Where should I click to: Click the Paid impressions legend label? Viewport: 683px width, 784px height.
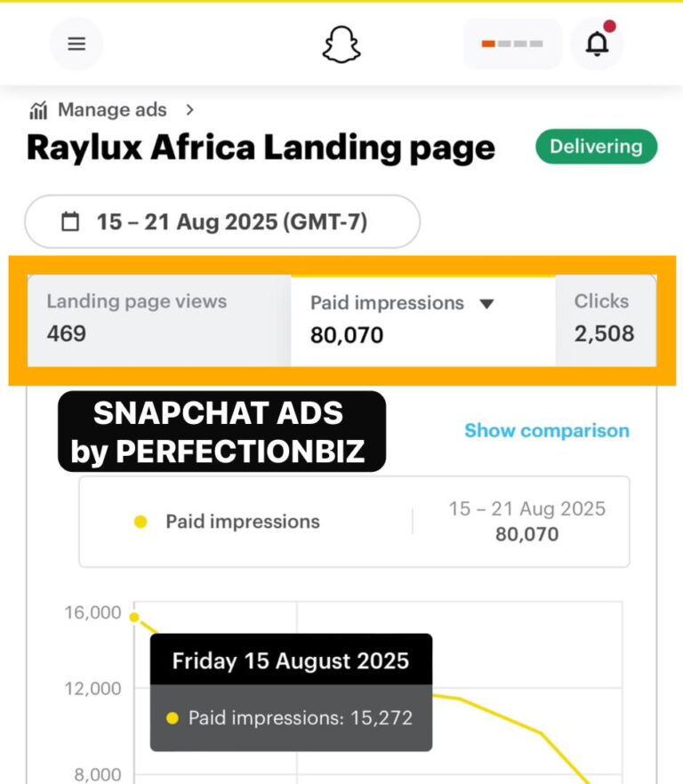(243, 522)
